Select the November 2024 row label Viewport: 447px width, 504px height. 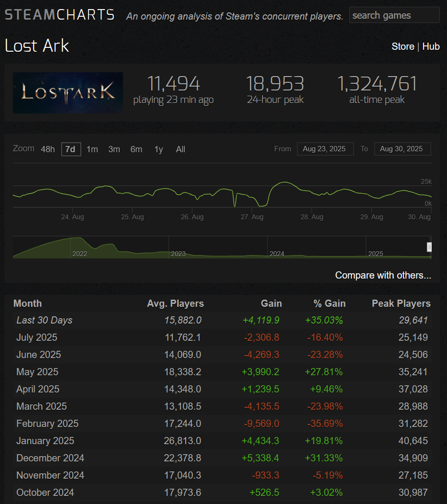coord(50,475)
